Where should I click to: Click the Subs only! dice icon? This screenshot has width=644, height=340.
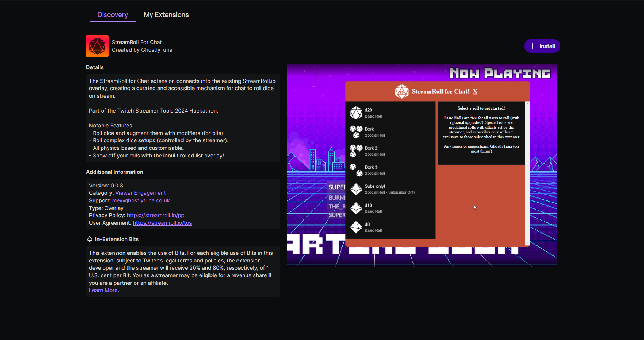coord(356,189)
